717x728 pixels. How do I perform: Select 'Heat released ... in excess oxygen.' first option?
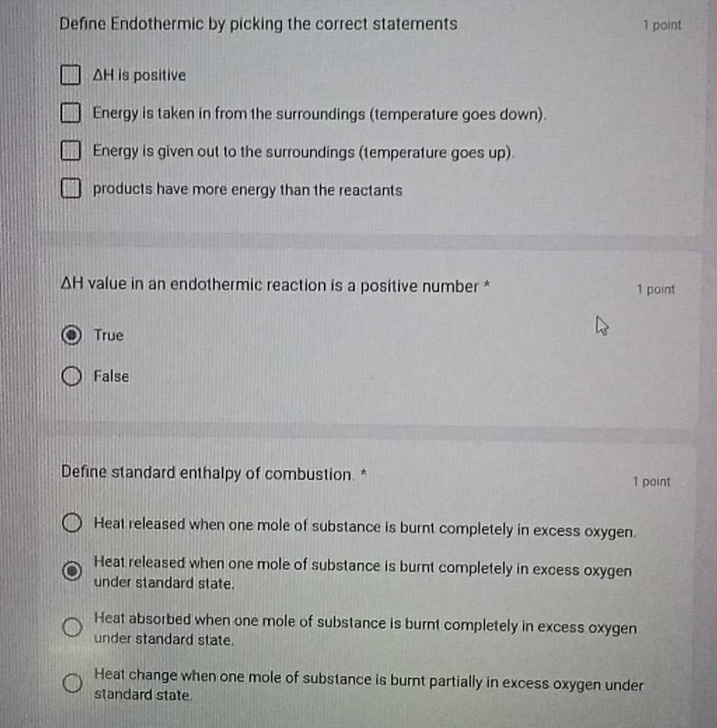click(x=72, y=523)
